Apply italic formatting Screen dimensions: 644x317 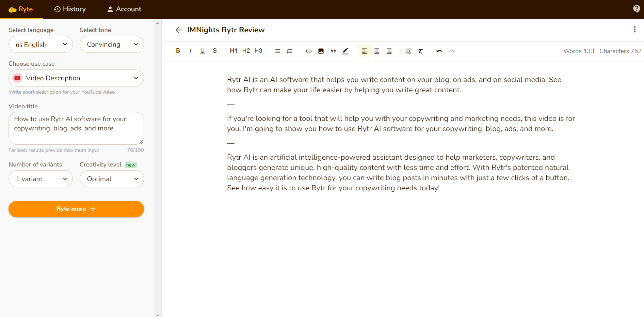pyautogui.click(x=190, y=51)
